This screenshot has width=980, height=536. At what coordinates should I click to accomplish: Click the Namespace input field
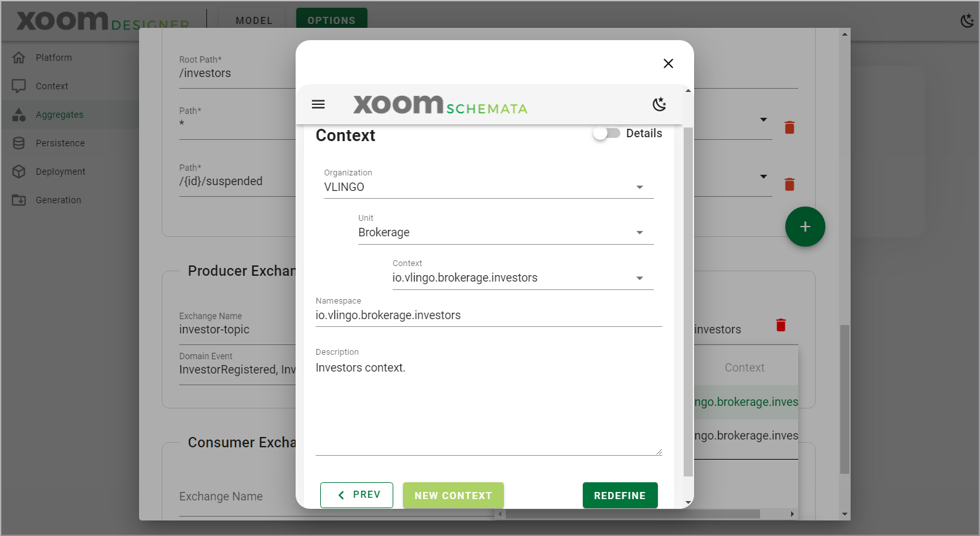(x=488, y=315)
